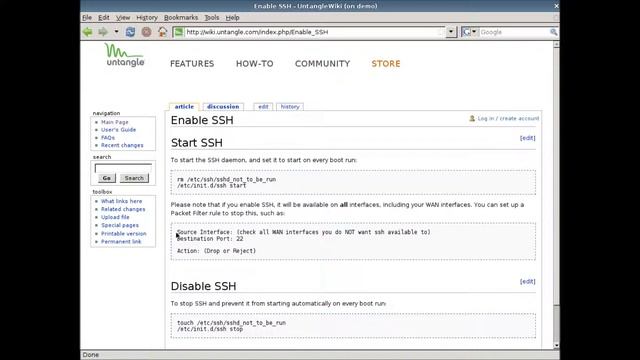Click the scrollbar down arrow
Image resolution: width=640 pixels, height=360 pixels.
pyautogui.click(x=556, y=345)
